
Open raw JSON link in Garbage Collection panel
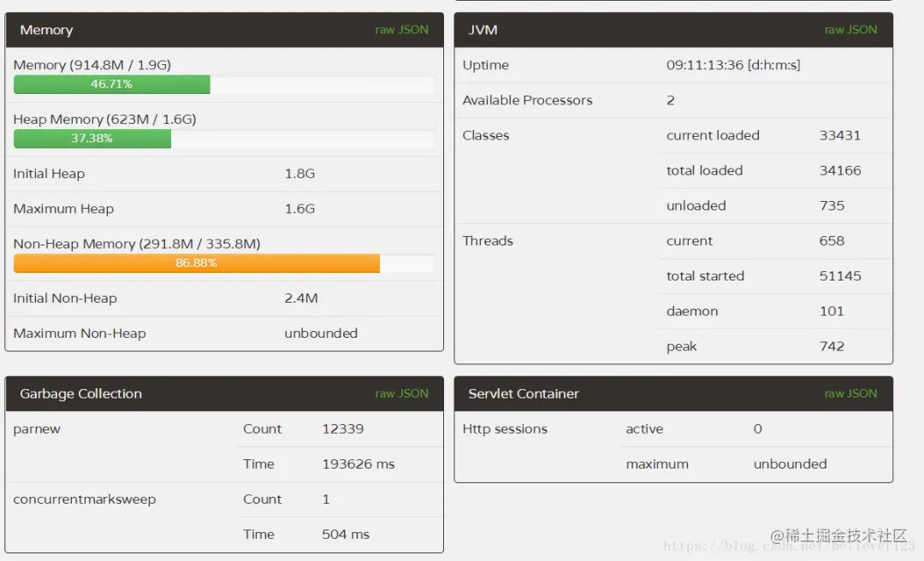401,393
